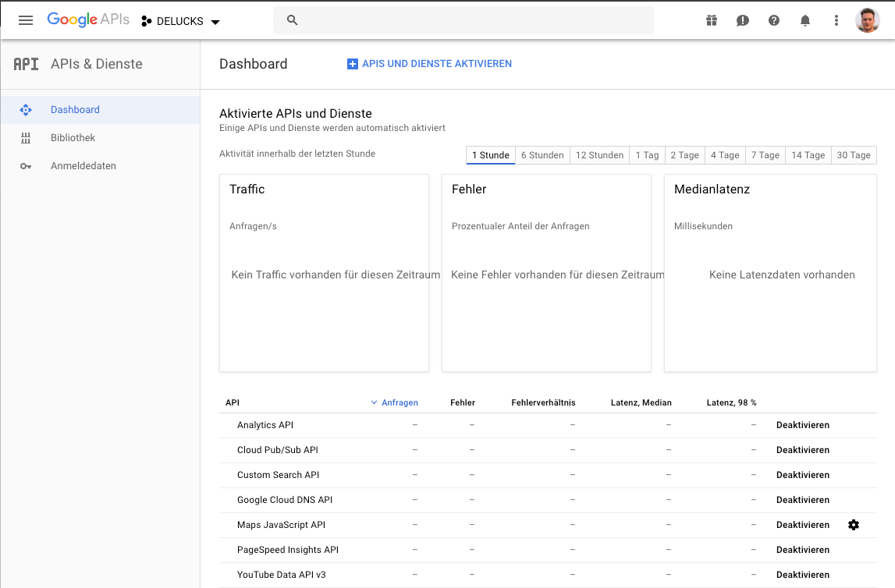Open the notifications bell
Viewport: 895px width, 588px height.
click(804, 20)
